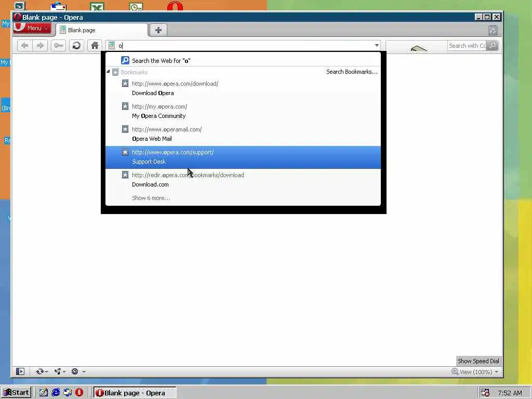Go forward with the Forward arrow
The height and width of the screenshot is (399, 532).
point(40,46)
